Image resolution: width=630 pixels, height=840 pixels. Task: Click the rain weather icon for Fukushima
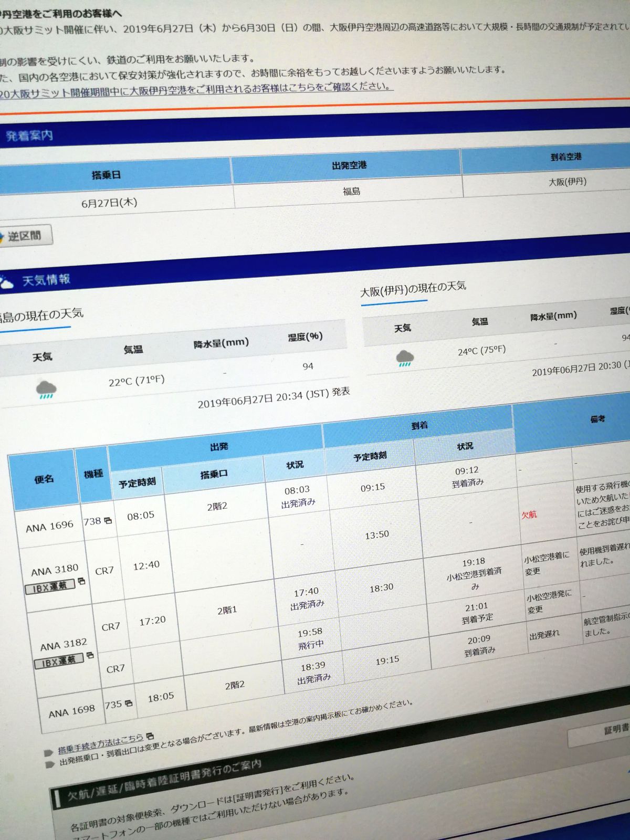(46, 390)
